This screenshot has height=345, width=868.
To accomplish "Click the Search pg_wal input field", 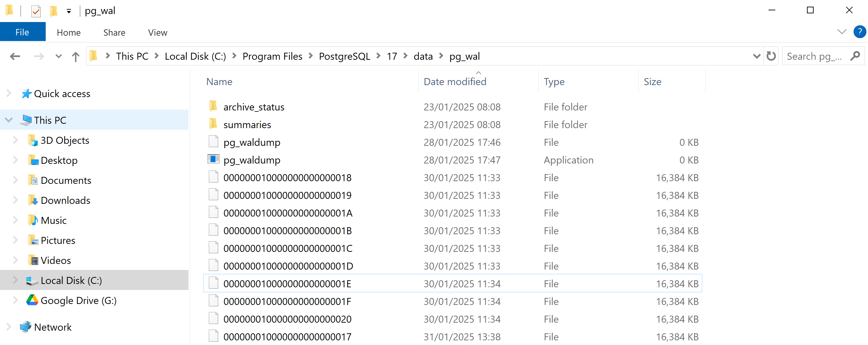I will point(814,56).
